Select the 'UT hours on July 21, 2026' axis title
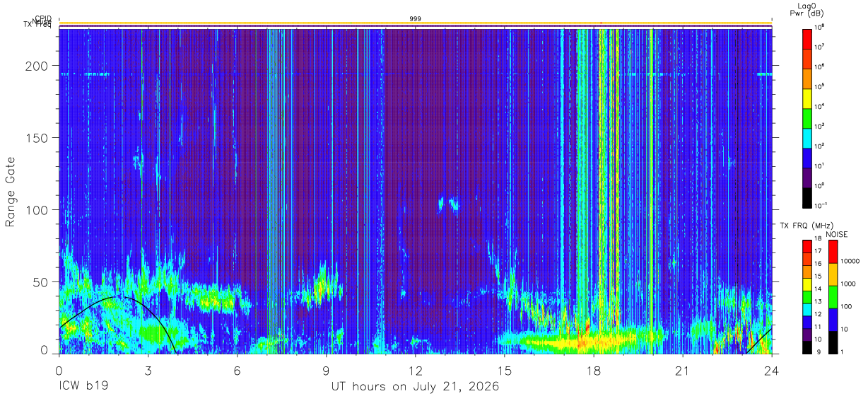 [415, 387]
